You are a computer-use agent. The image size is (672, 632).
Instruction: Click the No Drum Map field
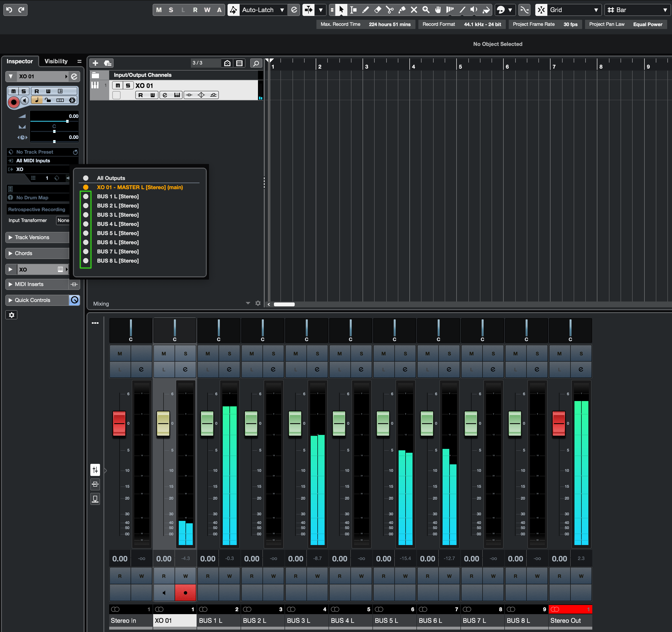tap(38, 197)
